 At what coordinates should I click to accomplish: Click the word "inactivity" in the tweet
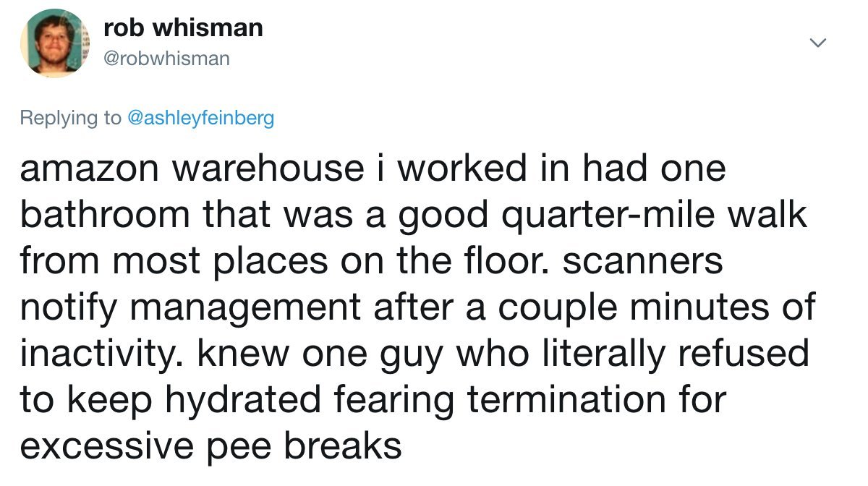[x=99, y=354]
